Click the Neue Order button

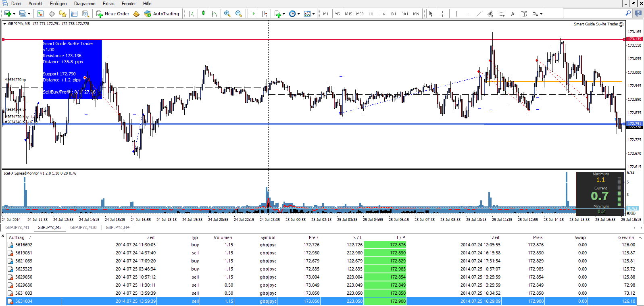[x=113, y=14]
